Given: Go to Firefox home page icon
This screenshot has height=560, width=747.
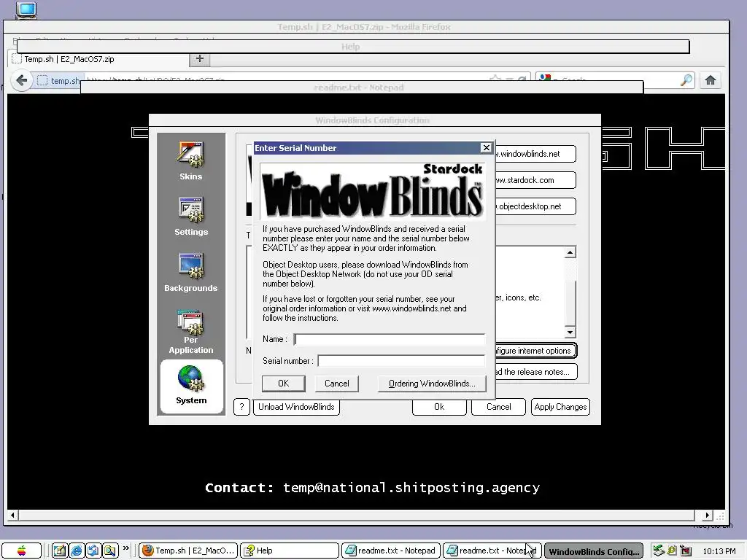Looking at the screenshot, I should pos(711,80).
